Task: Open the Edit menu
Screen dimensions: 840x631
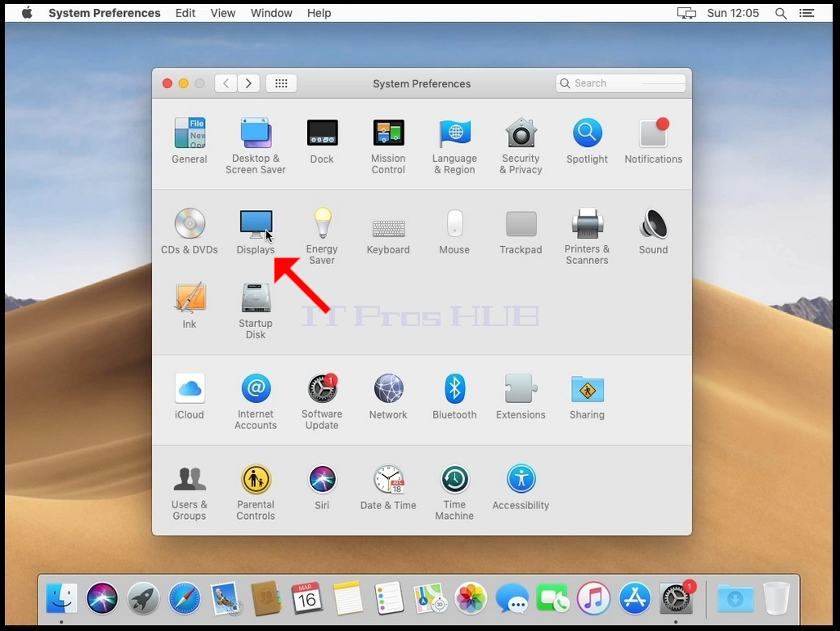Action: click(185, 13)
